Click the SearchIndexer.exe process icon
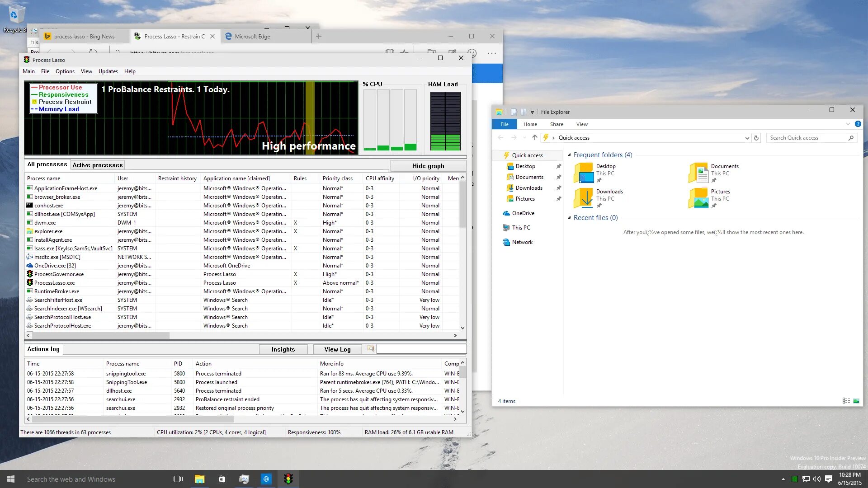 (x=29, y=308)
